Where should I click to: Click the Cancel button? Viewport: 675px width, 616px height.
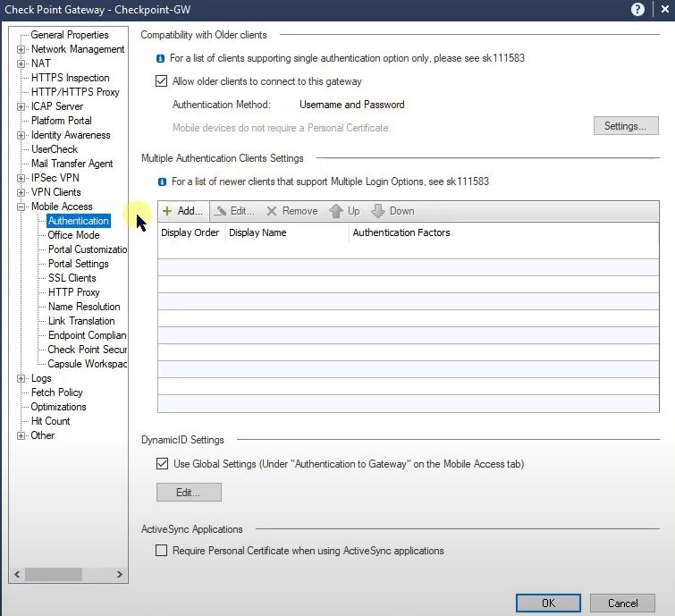pyautogui.click(x=622, y=603)
